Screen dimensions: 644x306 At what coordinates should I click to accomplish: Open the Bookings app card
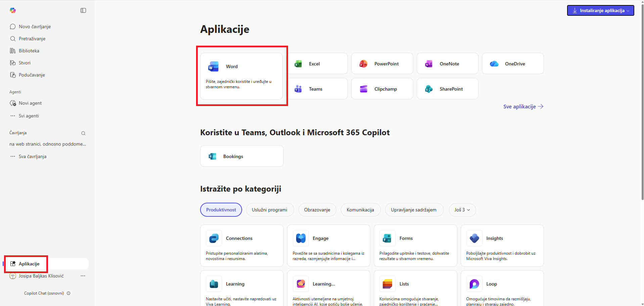click(x=242, y=156)
